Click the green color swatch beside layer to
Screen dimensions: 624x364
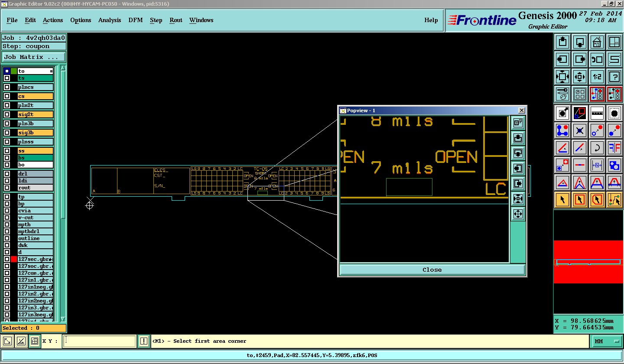(14, 71)
